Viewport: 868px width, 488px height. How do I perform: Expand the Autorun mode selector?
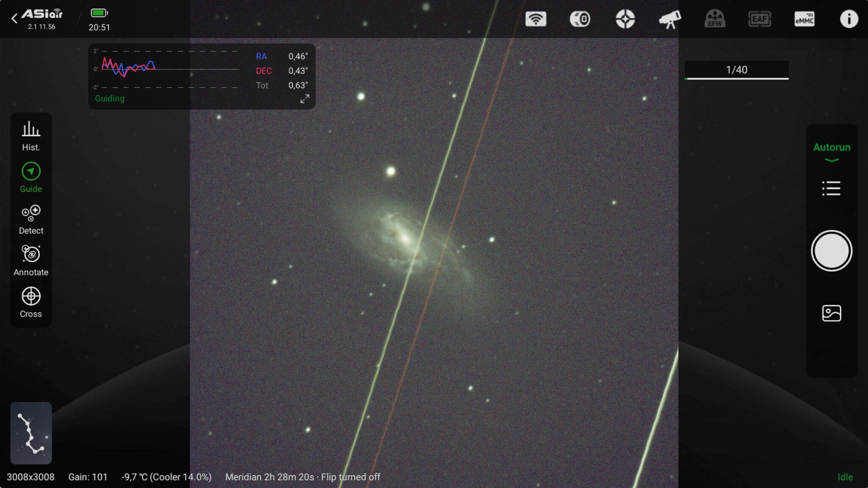pyautogui.click(x=832, y=152)
